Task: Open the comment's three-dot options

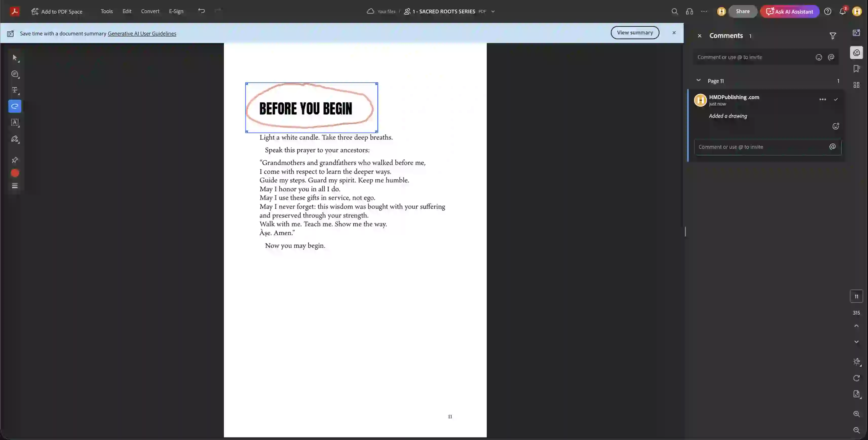Action: click(822, 99)
